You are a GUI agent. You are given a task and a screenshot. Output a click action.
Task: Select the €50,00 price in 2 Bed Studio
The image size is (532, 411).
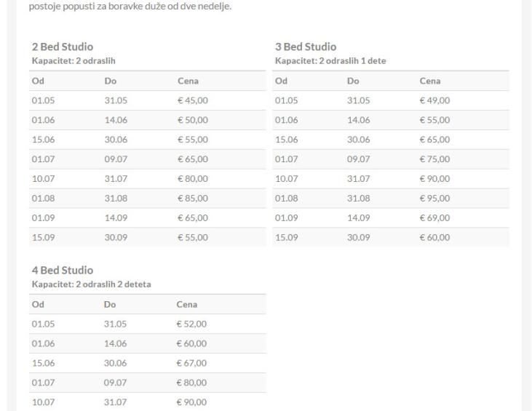pos(193,120)
